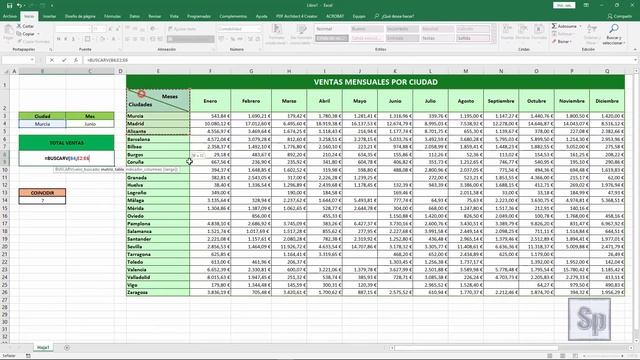The width and height of the screenshot is (640, 360).
Task: Click the ribbon display options icon
Action: [586, 5]
